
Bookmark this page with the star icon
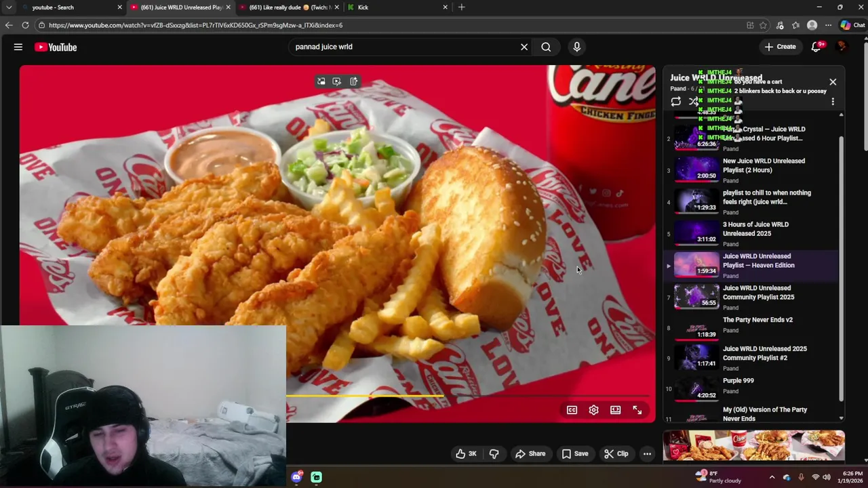[x=764, y=25]
